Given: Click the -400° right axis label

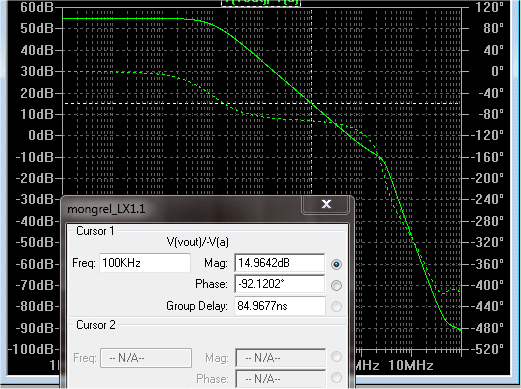Looking at the screenshot, I should [x=487, y=285].
